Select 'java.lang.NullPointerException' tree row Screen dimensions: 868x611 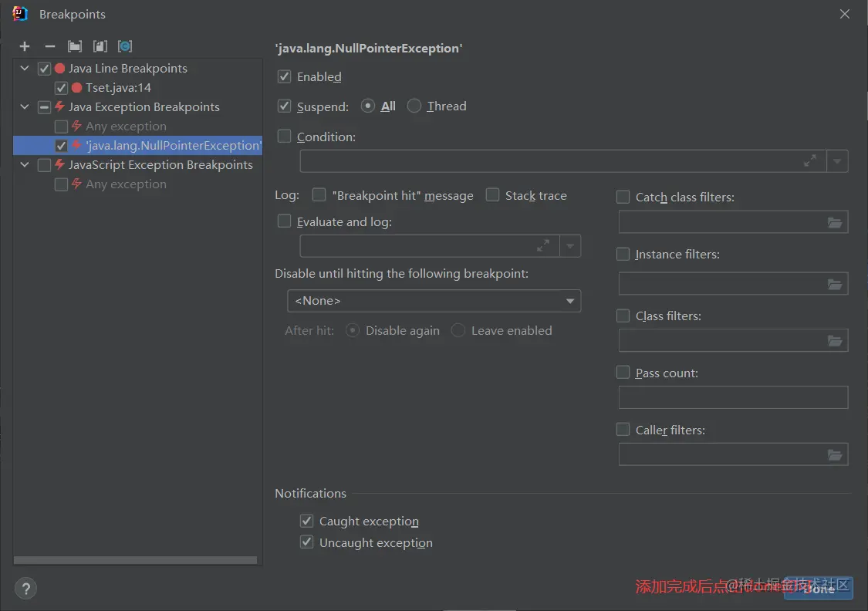[x=138, y=145]
